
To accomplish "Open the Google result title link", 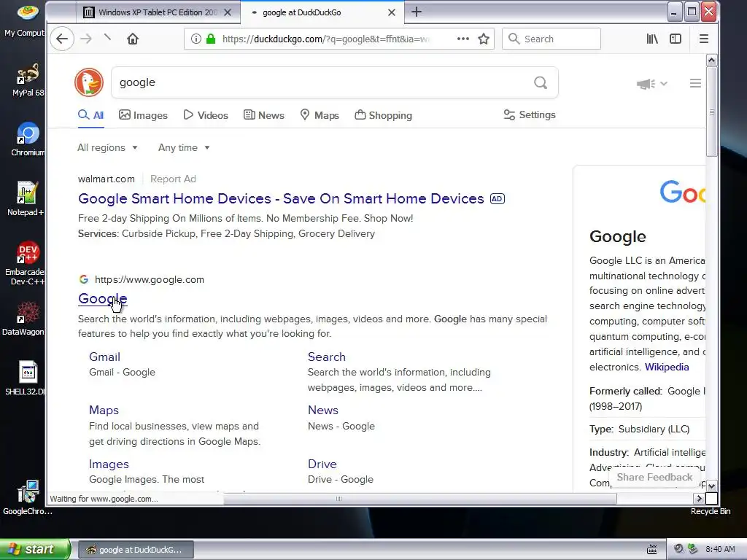I will pos(102,298).
